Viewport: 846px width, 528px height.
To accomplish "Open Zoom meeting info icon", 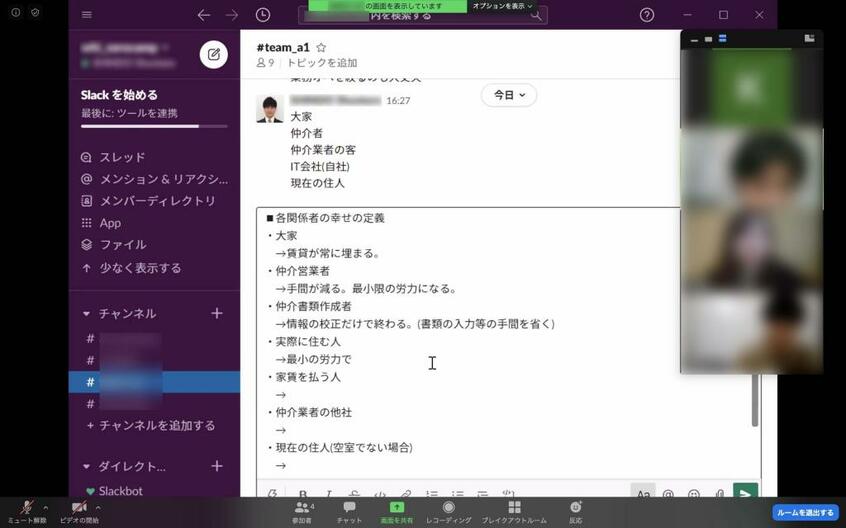I will [16, 12].
